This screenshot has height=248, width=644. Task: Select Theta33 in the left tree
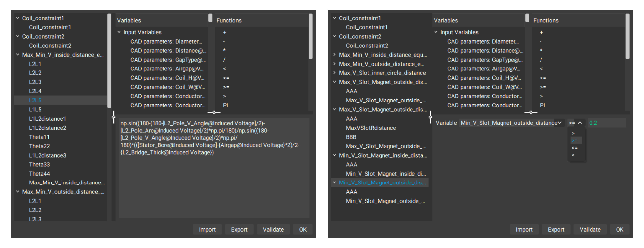39,165
